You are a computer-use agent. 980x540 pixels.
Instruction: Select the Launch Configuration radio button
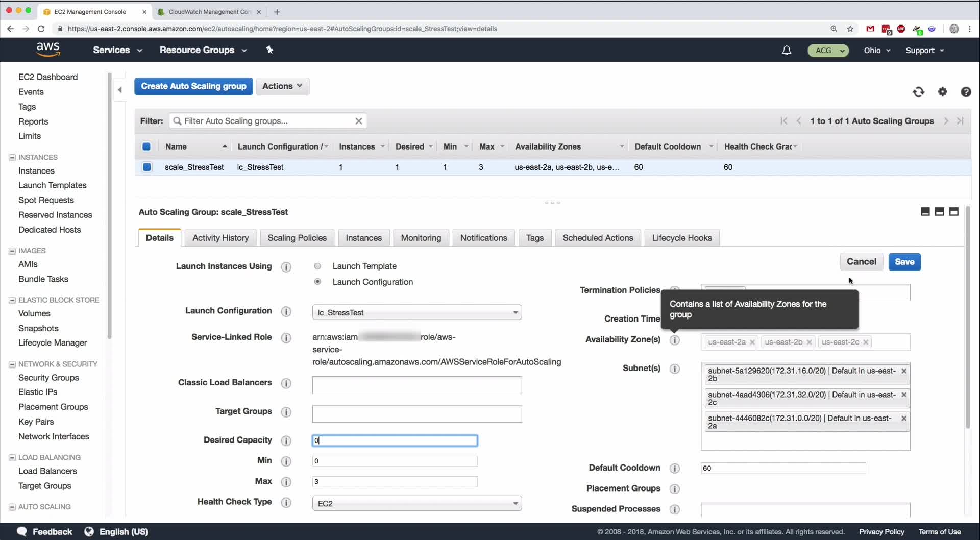[x=317, y=282]
